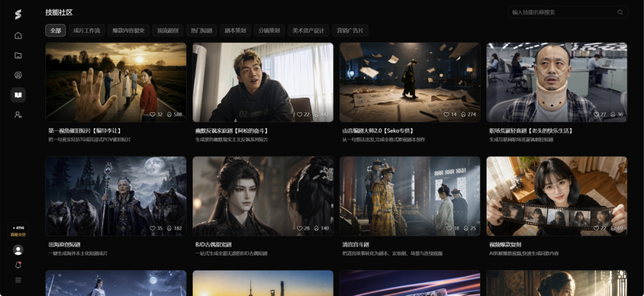Like the BJD古偶甜宠剧 card via heart icon
The height and width of the screenshot is (296, 644).
point(299,228)
